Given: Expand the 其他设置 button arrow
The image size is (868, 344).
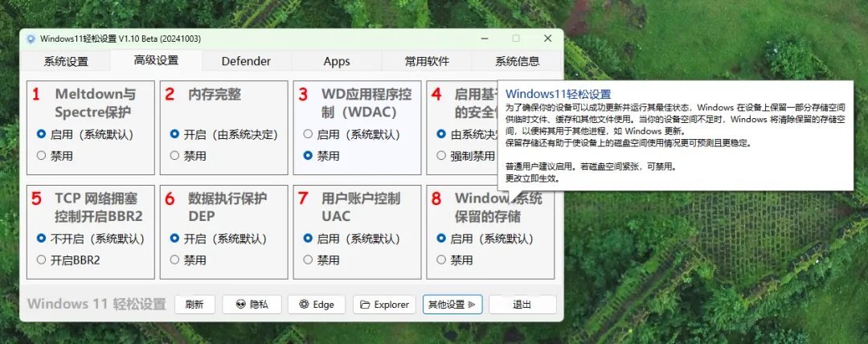Looking at the screenshot, I should pos(473,305).
